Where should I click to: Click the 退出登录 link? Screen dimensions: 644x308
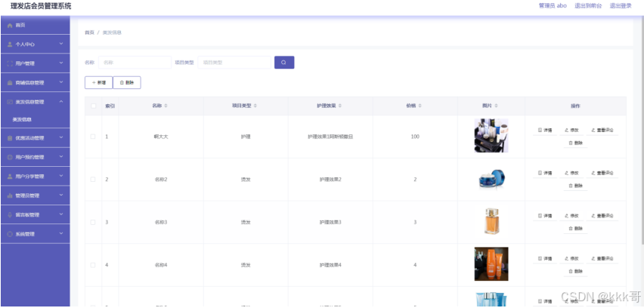coord(620,6)
